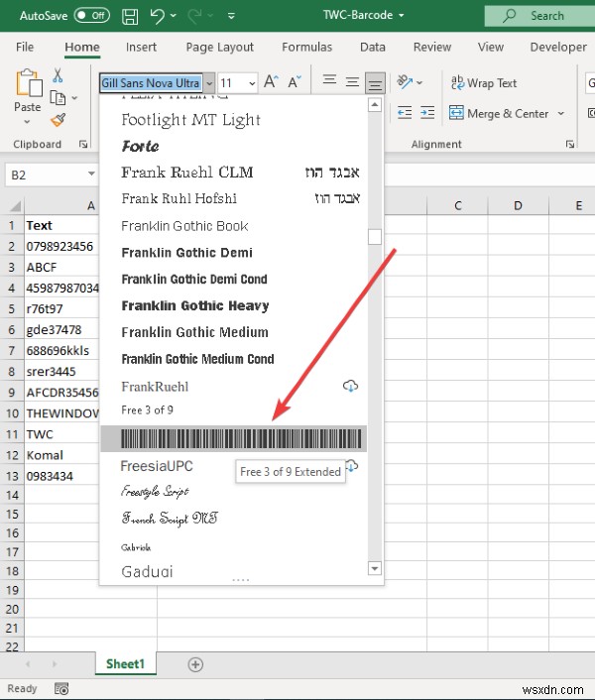Click the Cut scissors icon
The image size is (595, 700).
coord(58,75)
